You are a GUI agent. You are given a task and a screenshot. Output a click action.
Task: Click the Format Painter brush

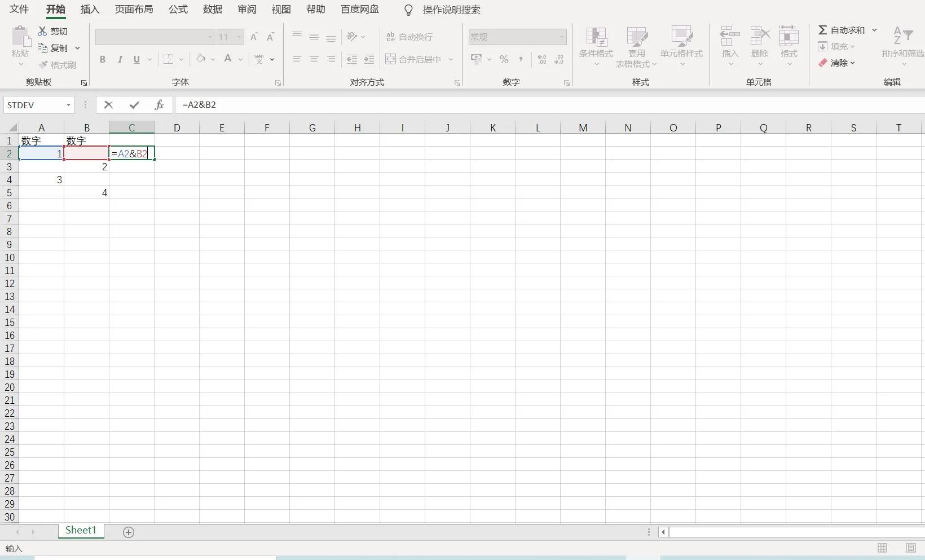click(43, 65)
